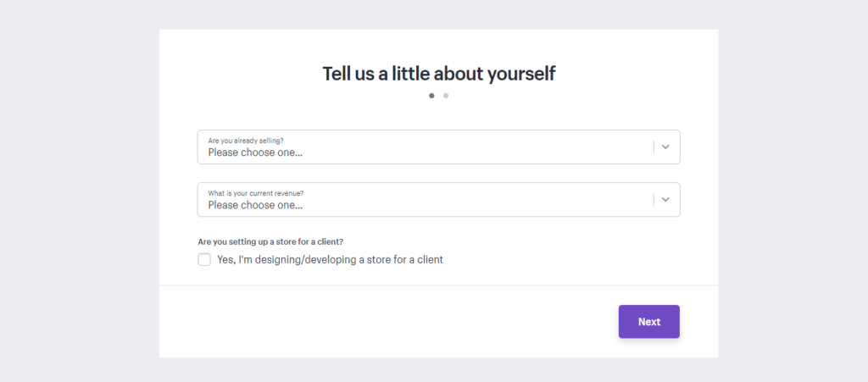
Task: Click the chevron arrow in the revenue dropdown
Action: click(x=665, y=200)
